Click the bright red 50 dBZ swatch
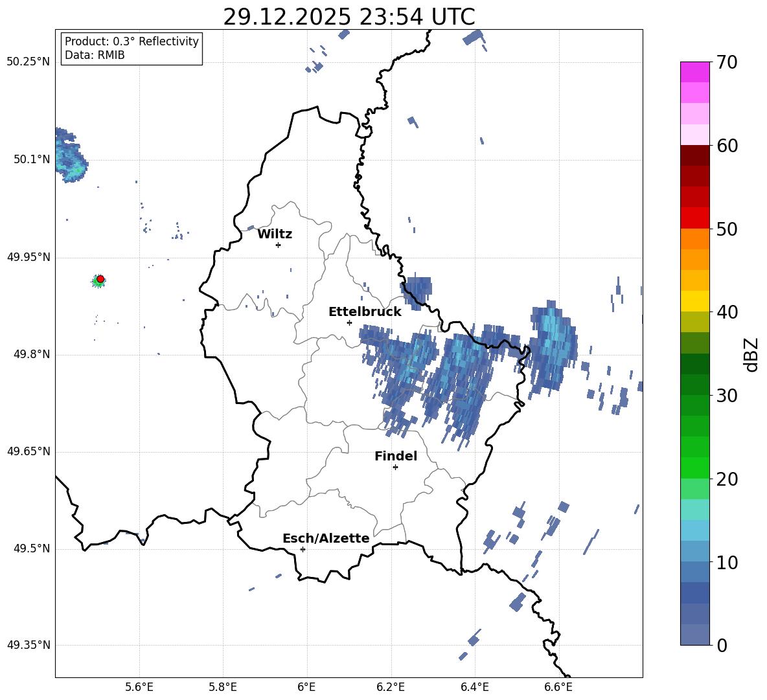This screenshot has height=700, width=767. (x=694, y=218)
